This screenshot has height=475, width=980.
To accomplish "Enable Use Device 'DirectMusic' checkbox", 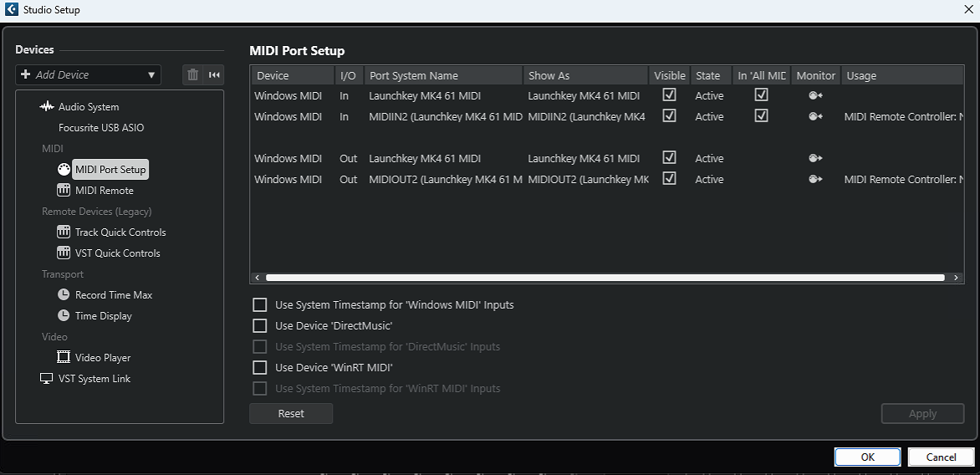I will (259, 325).
